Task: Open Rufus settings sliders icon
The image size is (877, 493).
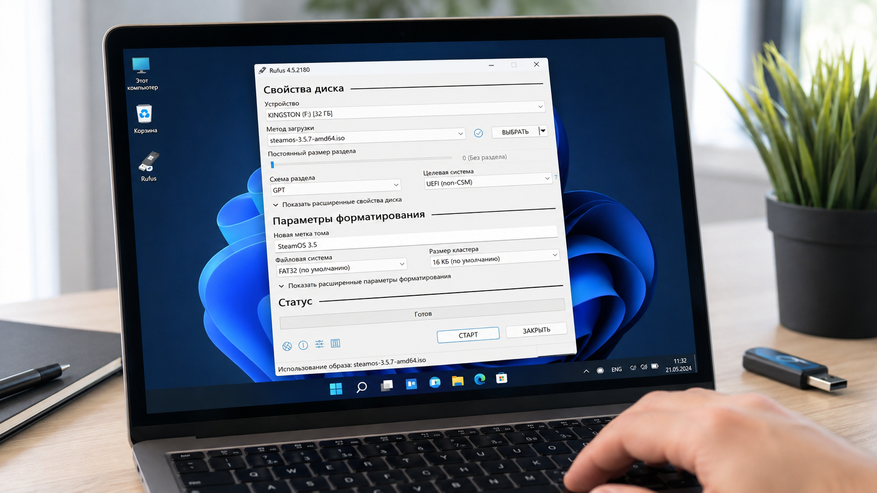Action: click(x=319, y=344)
